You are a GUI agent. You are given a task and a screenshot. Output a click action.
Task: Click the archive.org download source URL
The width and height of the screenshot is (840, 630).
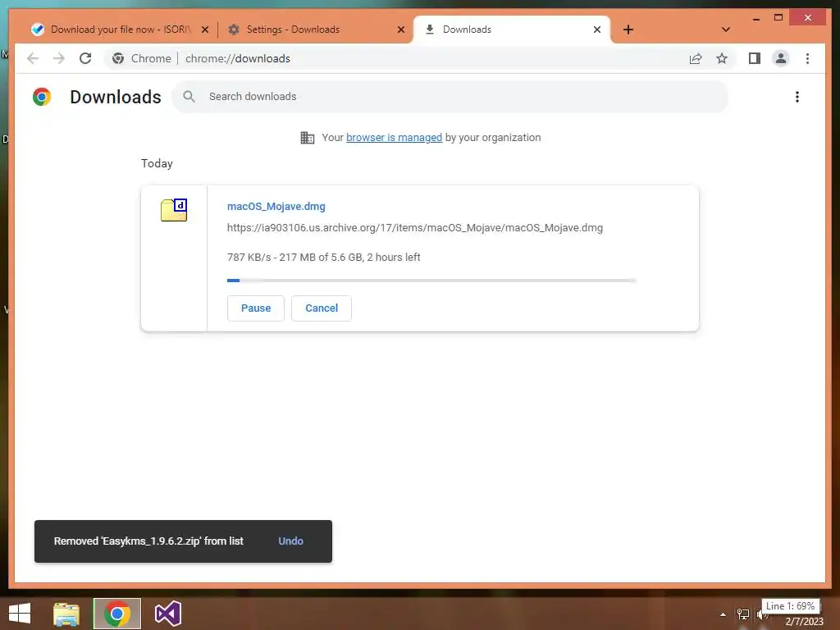414,228
